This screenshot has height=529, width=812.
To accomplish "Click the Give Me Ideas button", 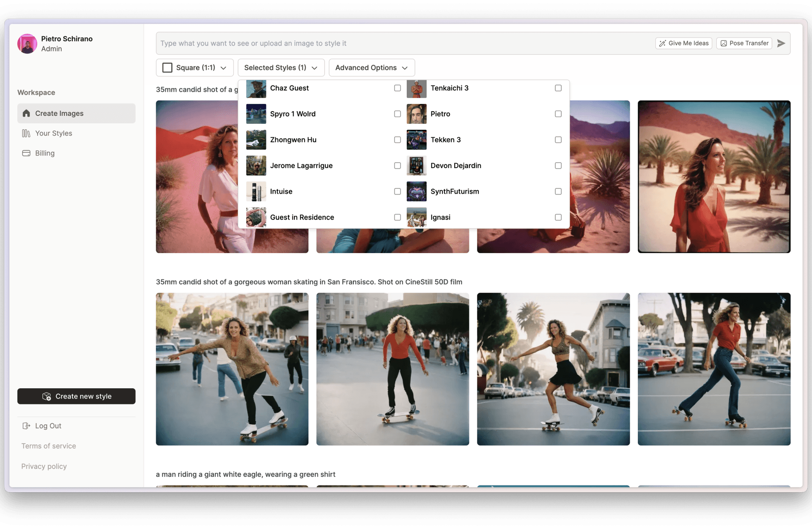I will pos(683,43).
